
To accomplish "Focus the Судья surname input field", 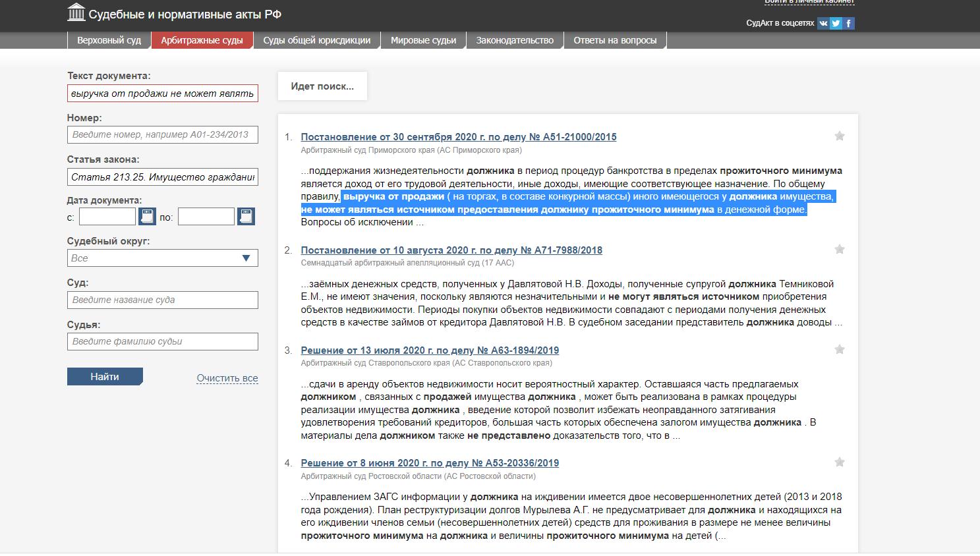I will click(162, 341).
